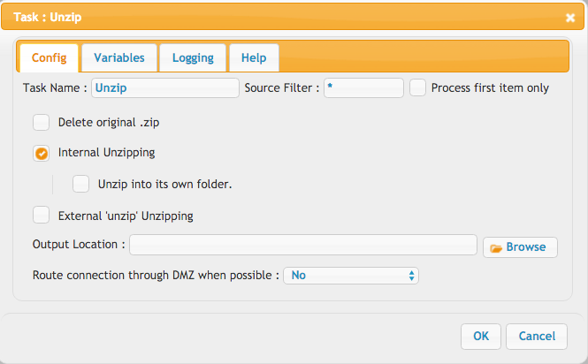Check Unzip into its own folder
Screen dimensions: 588x364
coord(80,184)
